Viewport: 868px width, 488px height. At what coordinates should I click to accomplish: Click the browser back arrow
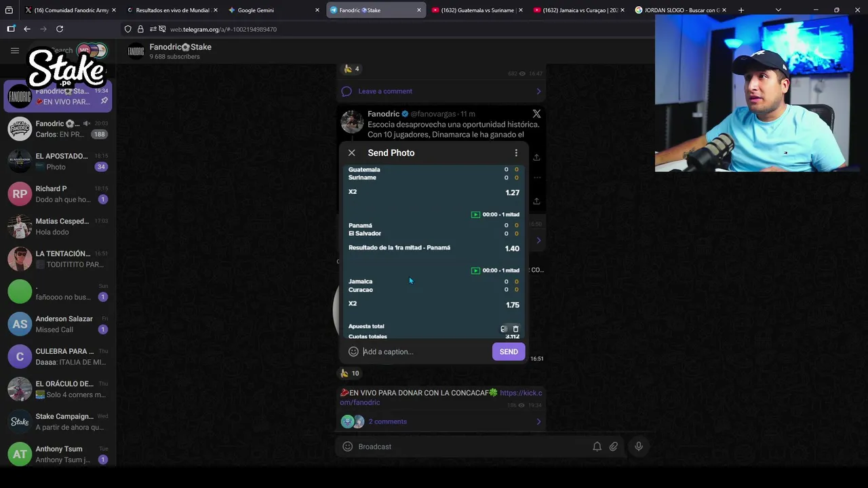[27, 29]
